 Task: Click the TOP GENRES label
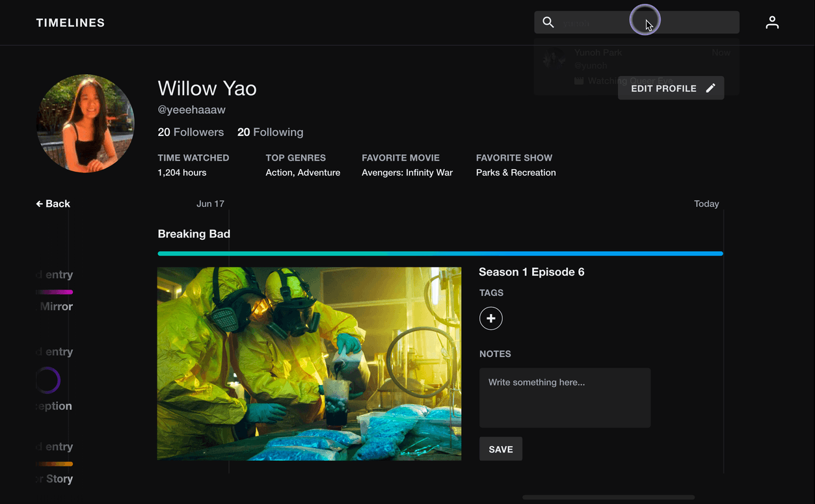point(296,157)
